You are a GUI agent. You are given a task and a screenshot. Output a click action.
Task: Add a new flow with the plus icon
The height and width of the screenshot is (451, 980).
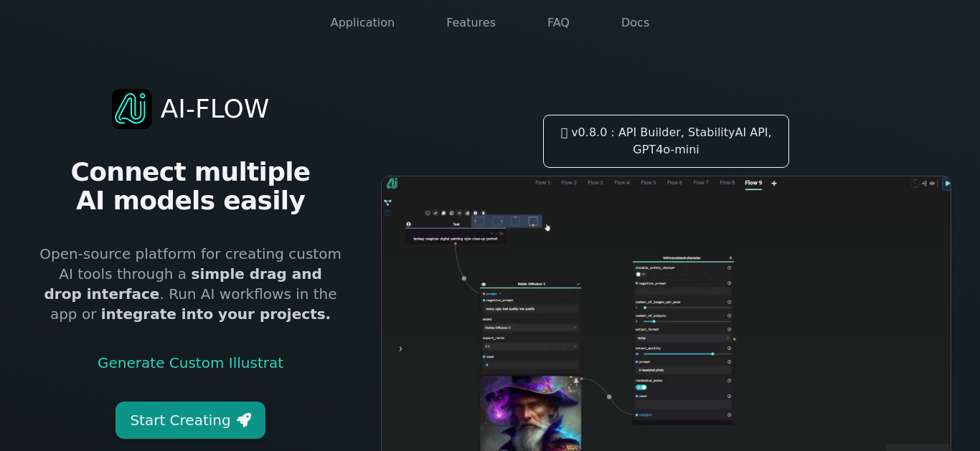774,184
